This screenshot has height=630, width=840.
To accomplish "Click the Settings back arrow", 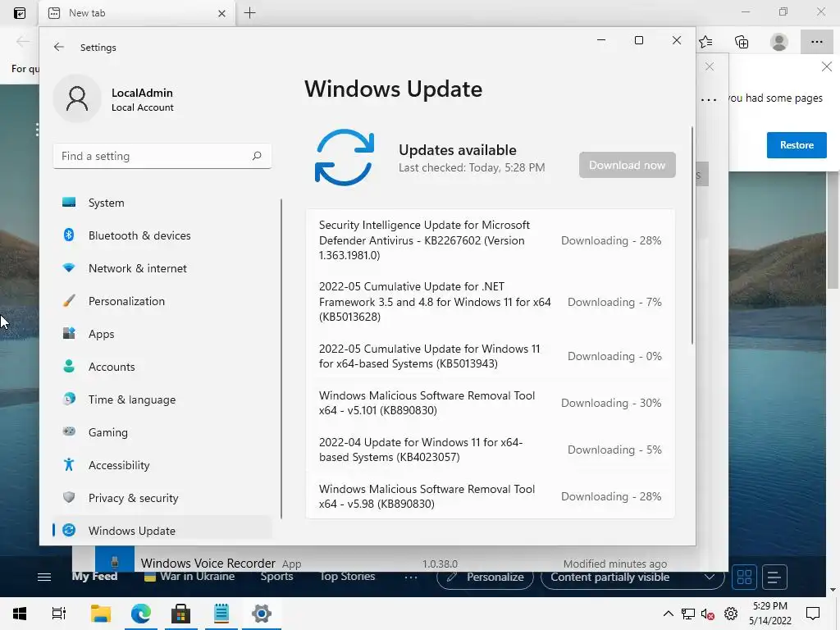I will [x=59, y=47].
